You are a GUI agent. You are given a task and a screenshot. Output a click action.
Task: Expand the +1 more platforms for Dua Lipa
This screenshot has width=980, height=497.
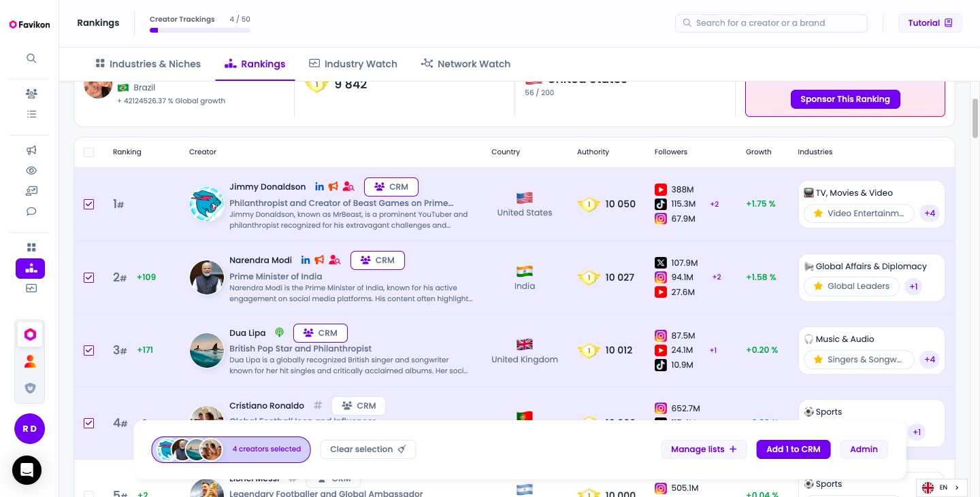[x=713, y=350]
